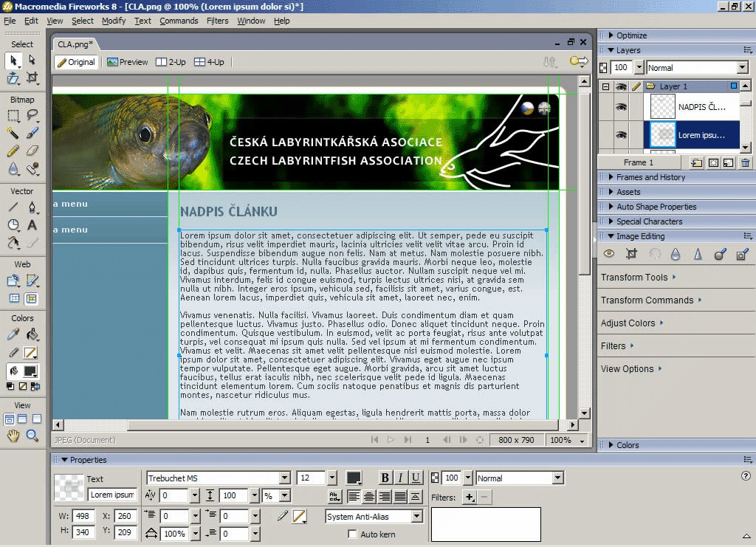Select the Magic Wand tool
The image size is (756, 547).
13,133
